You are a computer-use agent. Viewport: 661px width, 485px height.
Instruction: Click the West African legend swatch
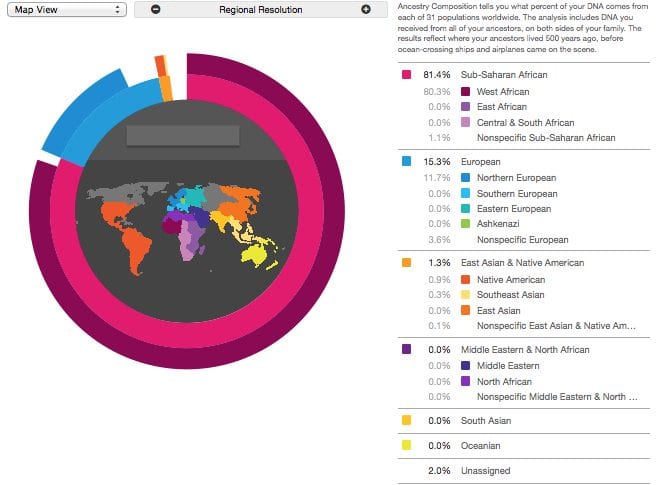(466, 92)
